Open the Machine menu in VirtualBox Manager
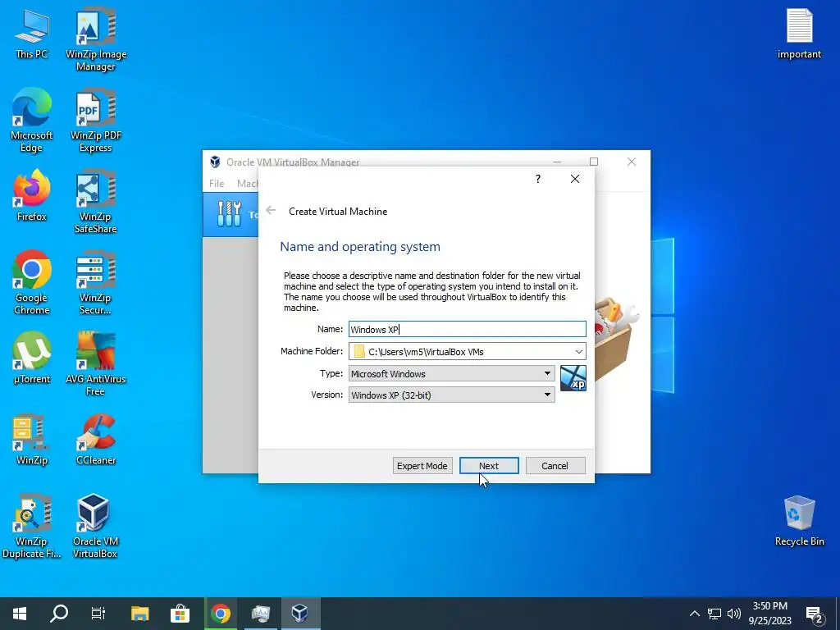This screenshot has height=630, width=840. click(x=248, y=183)
